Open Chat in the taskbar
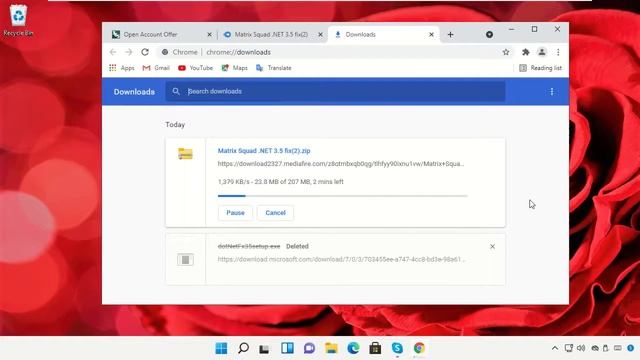Image resolution: width=640 pixels, height=360 pixels. click(x=309, y=348)
